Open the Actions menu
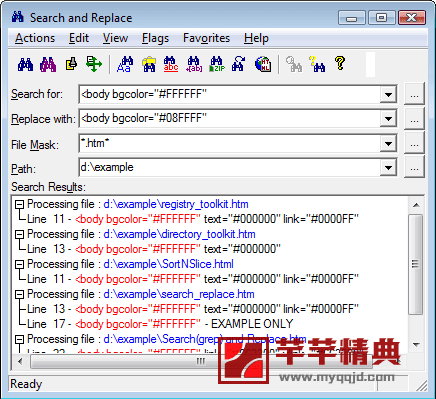 35,38
